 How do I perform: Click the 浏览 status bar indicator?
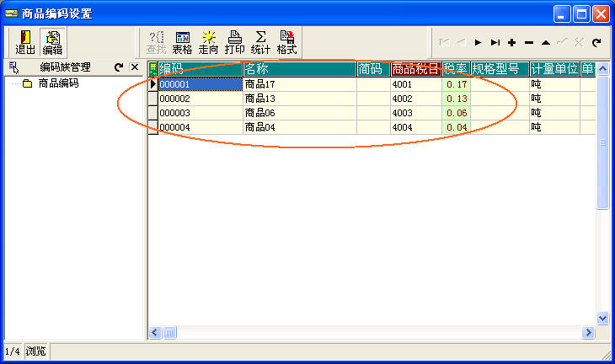tap(36, 351)
